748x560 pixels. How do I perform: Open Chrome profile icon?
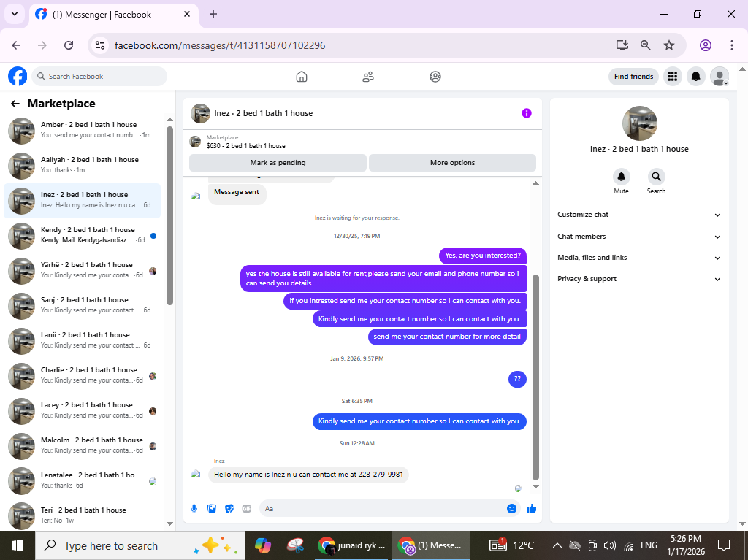(706, 45)
